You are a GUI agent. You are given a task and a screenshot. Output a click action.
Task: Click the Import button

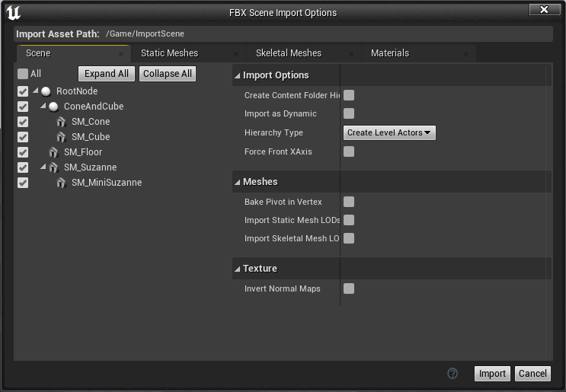pos(492,374)
